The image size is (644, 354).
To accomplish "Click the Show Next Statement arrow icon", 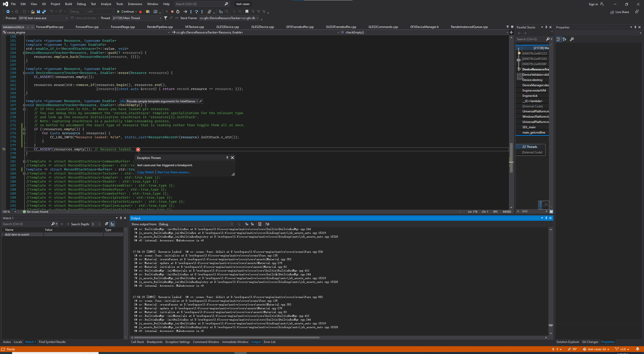I will click(x=185, y=12).
